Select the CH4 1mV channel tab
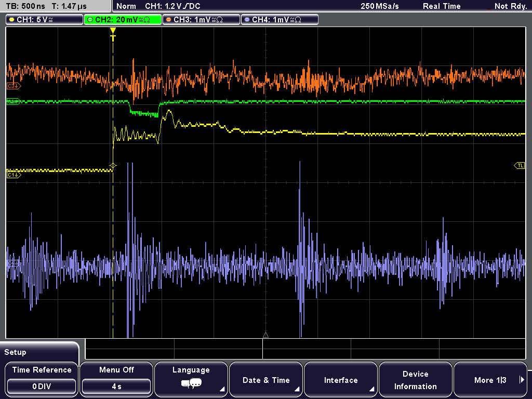 tap(280, 20)
